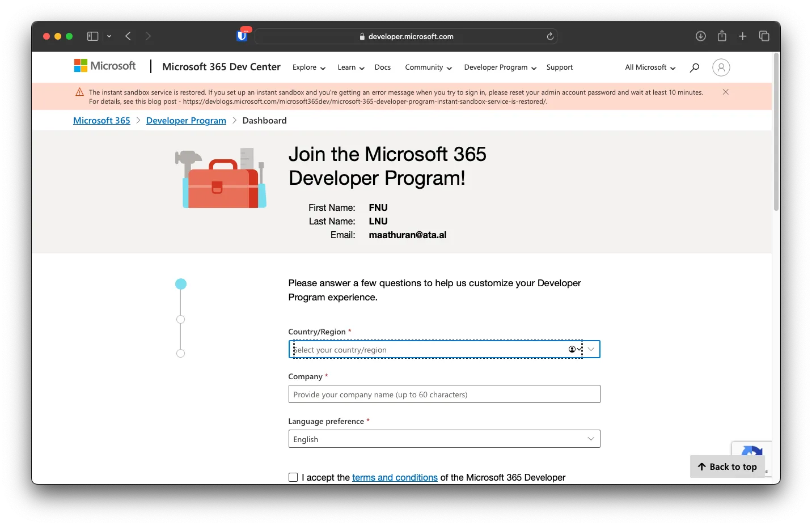
Task: Click the Microsoft logo
Action: (105, 66)
